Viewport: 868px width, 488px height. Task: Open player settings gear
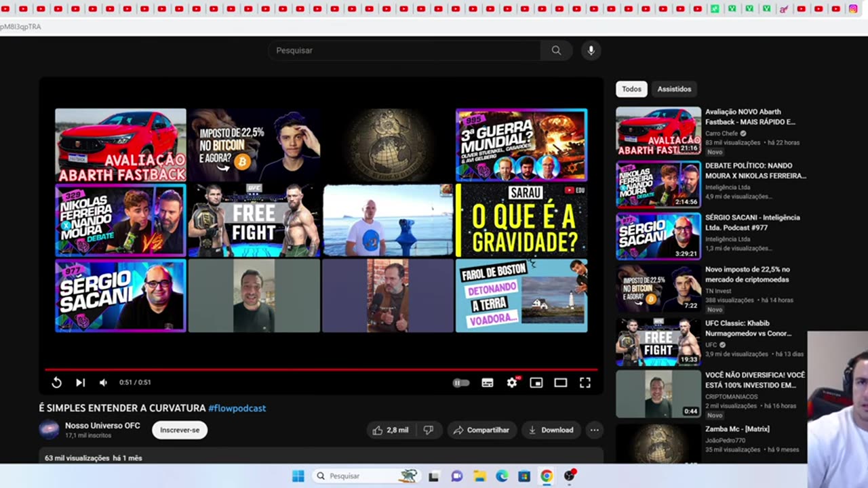coord(512,382)
